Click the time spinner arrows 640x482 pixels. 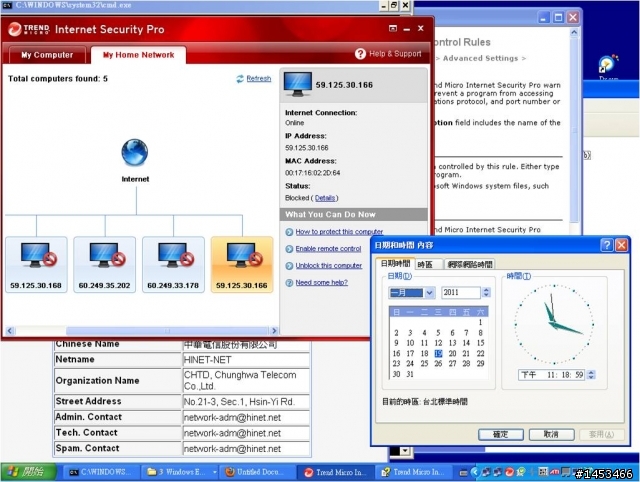click(591, 375)
